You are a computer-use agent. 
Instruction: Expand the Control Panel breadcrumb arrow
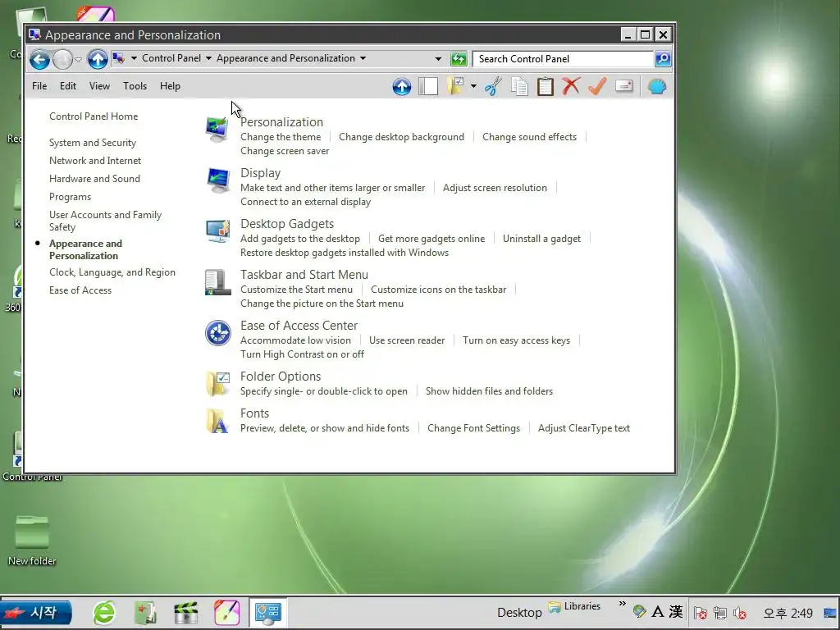pos(208,58)
